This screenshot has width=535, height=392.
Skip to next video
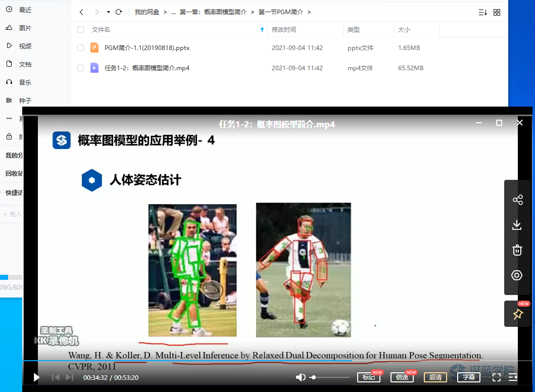[69, 377]
